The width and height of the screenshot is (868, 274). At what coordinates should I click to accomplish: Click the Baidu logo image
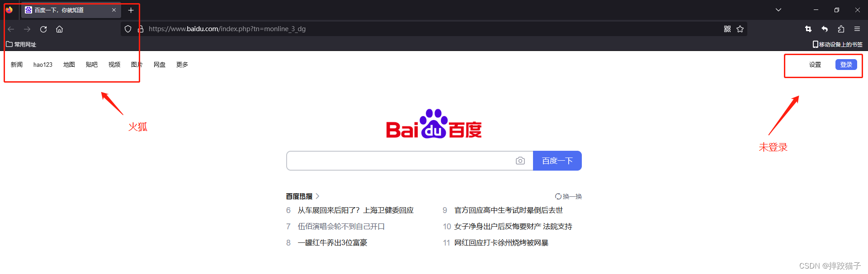coord(434,124)
